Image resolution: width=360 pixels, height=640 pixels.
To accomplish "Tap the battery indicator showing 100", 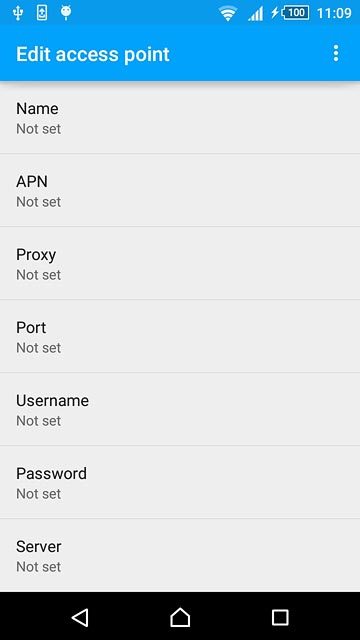I will (296, 13).
